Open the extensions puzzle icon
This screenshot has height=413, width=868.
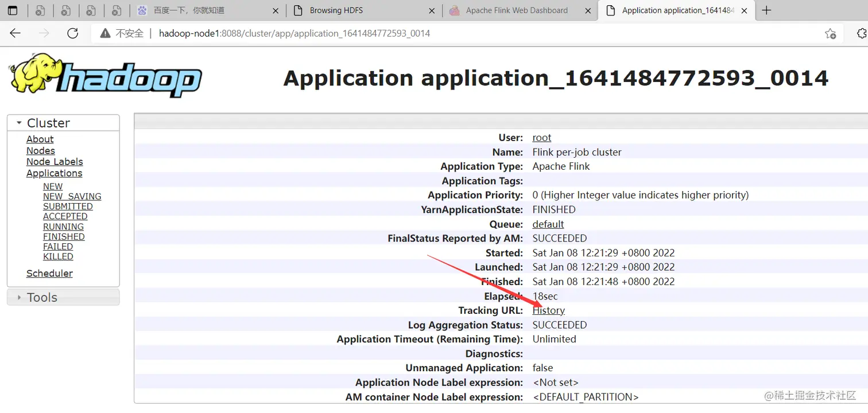click(862, 33)
